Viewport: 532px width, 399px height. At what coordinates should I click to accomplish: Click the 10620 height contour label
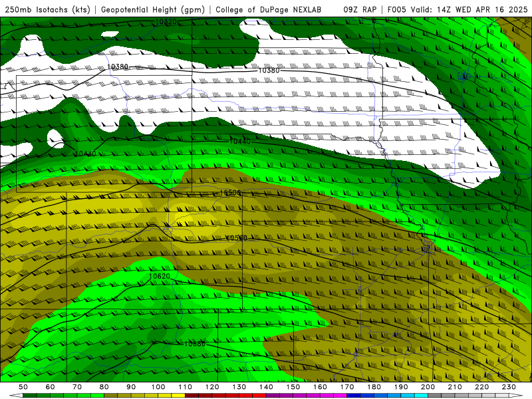click(159, 276)
